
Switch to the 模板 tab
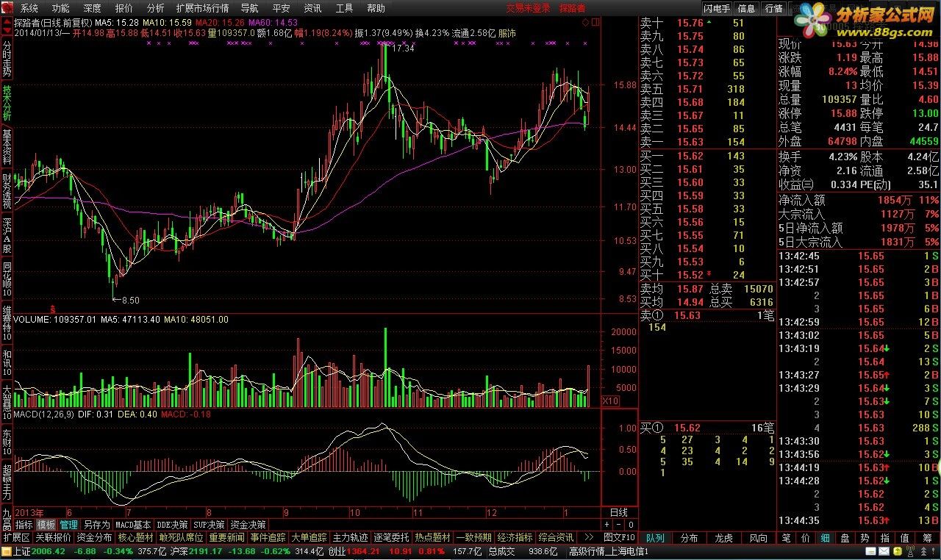[46, 525]
